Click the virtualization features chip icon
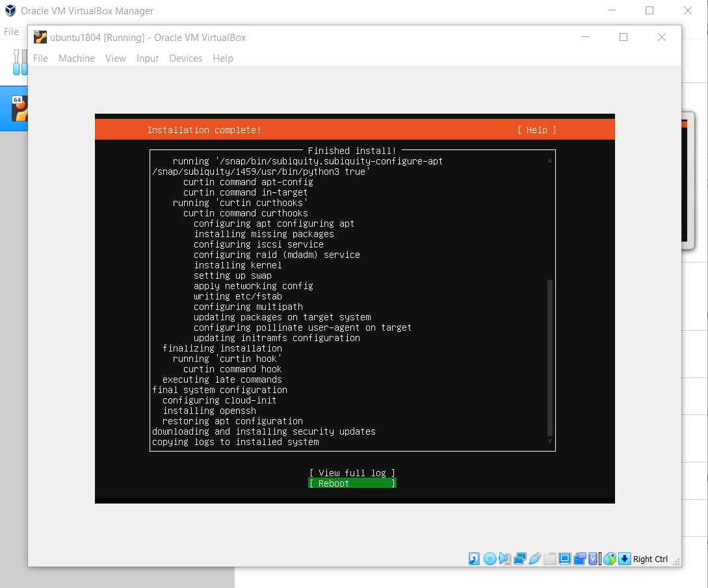This screenshot has height=588, width=708. (594, 559)
